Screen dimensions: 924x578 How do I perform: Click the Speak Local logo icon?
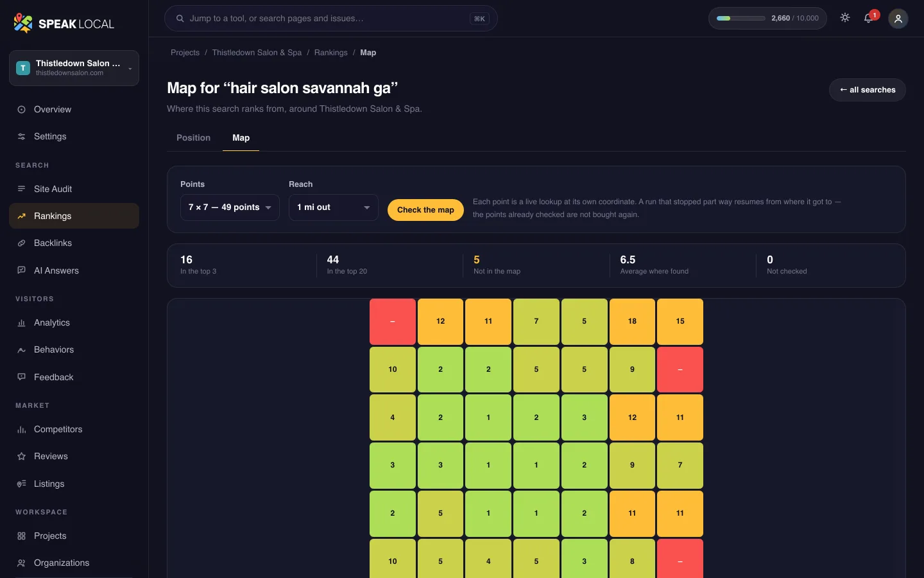pos(23,24)
